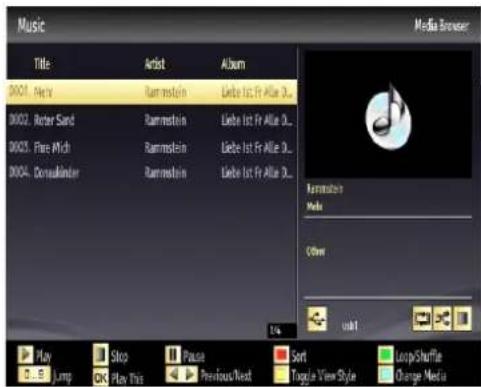Select track 0002 Roter Sand
The height and width of the screenshot is (387, 481).
click(x=54, y=120)
